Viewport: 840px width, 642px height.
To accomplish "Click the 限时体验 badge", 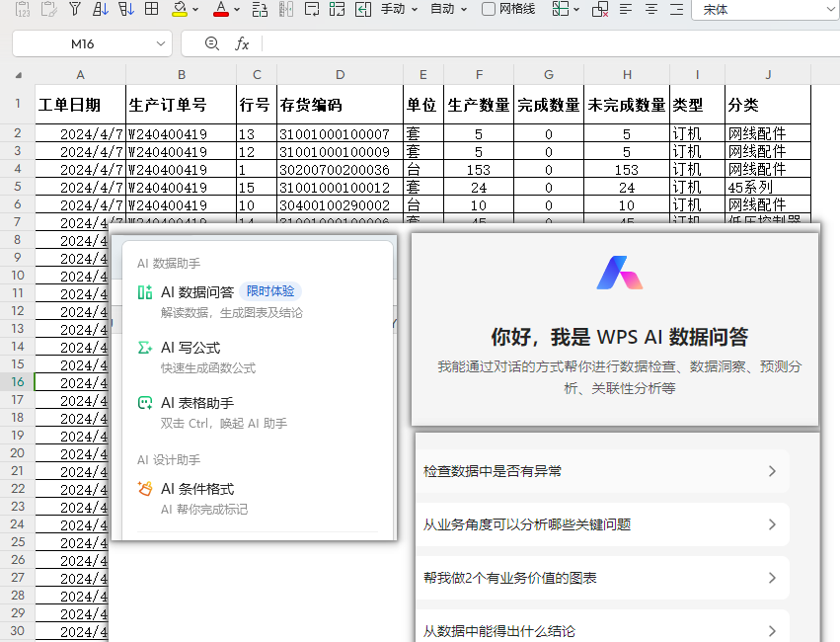I will [x=270, y=291].
